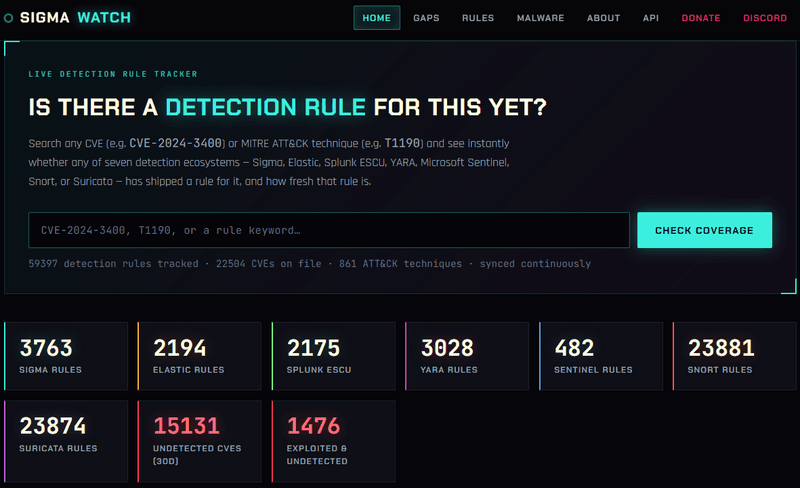Image resolution: width=800 pixels, height=488 pixels.
Task: Click the Donate link
Action: (701, 18)
